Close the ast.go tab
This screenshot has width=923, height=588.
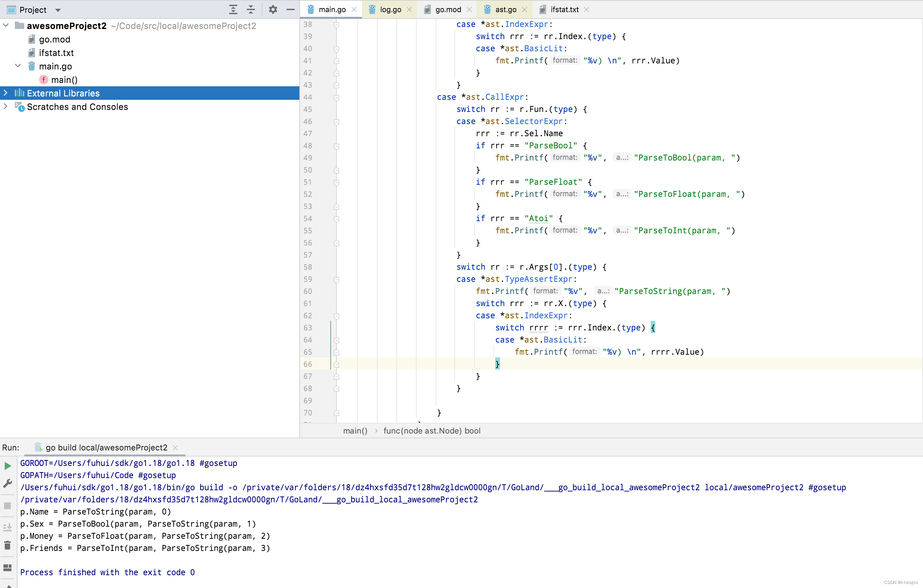click(x=525, y=9)
